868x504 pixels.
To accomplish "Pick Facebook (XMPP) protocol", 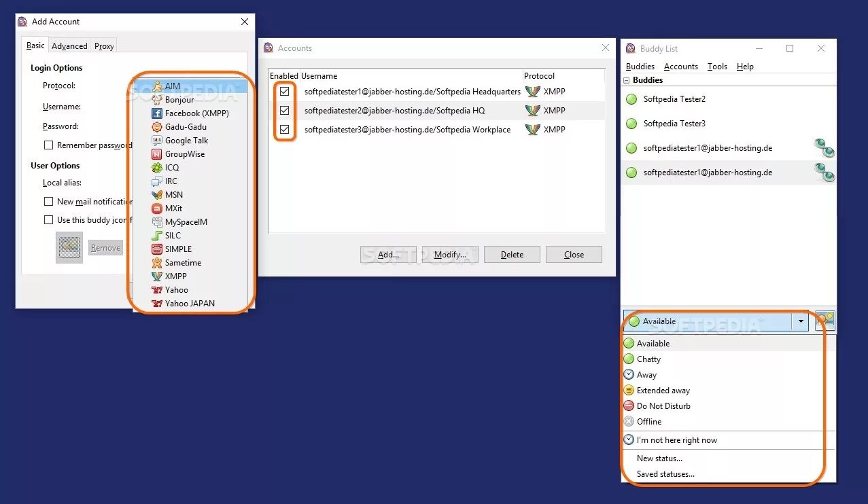I will point(190,113).
